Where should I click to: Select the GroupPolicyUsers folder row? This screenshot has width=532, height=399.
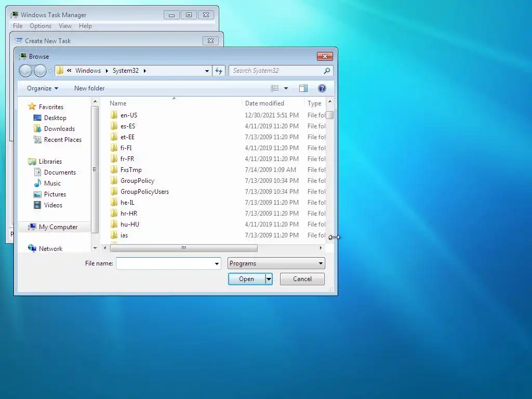[217, 192]
